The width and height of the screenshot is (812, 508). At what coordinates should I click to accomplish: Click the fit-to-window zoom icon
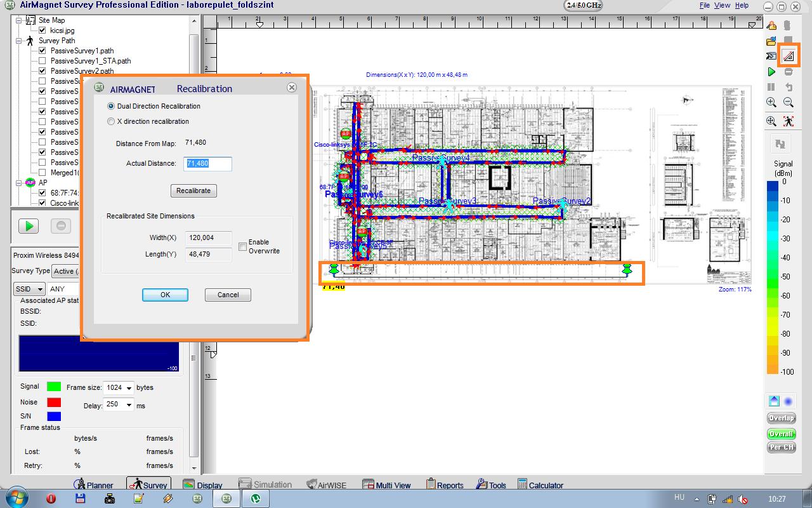(771, 121)
